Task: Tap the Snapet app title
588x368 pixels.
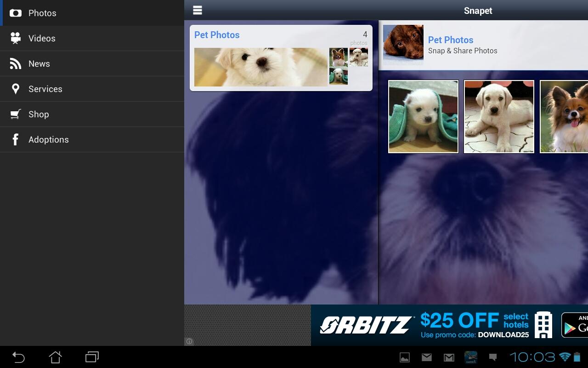Action: pos(478,11)
